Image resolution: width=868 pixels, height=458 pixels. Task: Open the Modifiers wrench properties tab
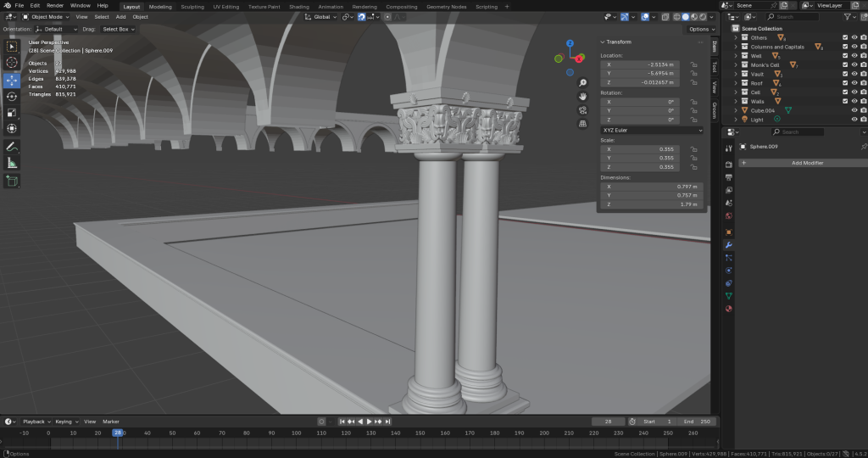[728, 244]
